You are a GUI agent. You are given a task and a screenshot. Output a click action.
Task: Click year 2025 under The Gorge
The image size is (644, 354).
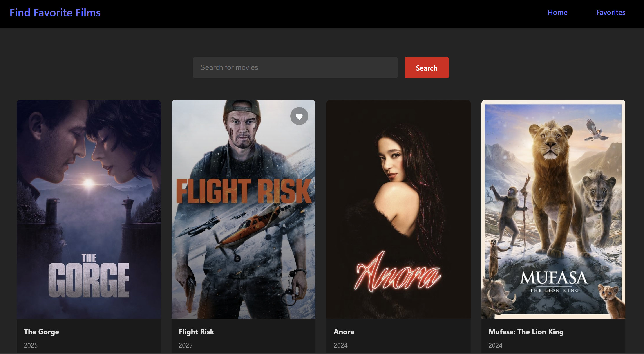(x=31, y=345)
